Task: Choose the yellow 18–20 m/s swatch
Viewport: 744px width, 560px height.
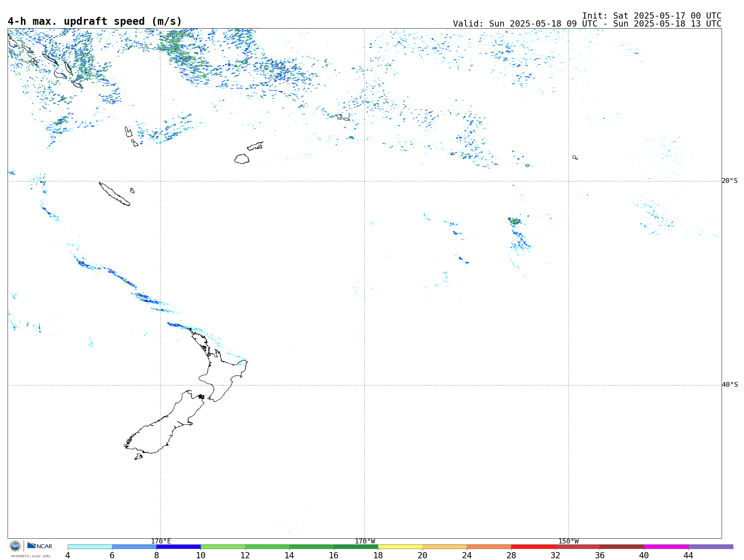Action: [x=400, y=547]
